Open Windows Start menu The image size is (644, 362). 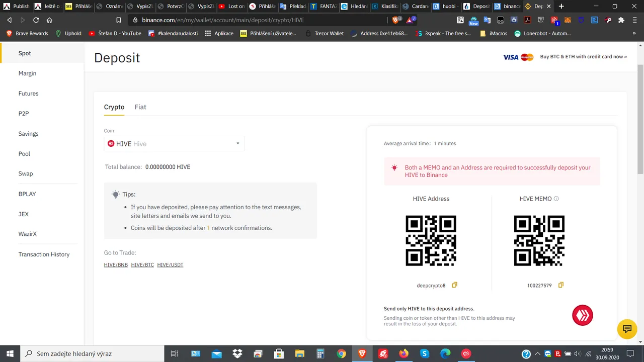click(10, 353)
